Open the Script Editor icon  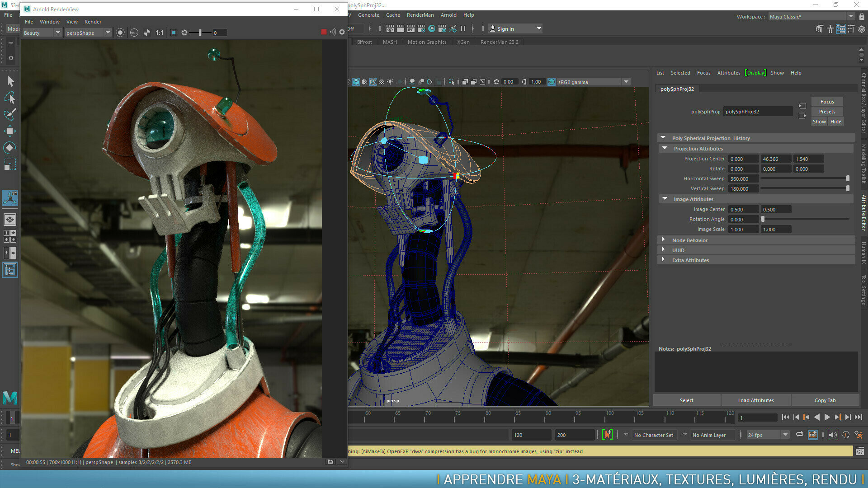(859, 451)
